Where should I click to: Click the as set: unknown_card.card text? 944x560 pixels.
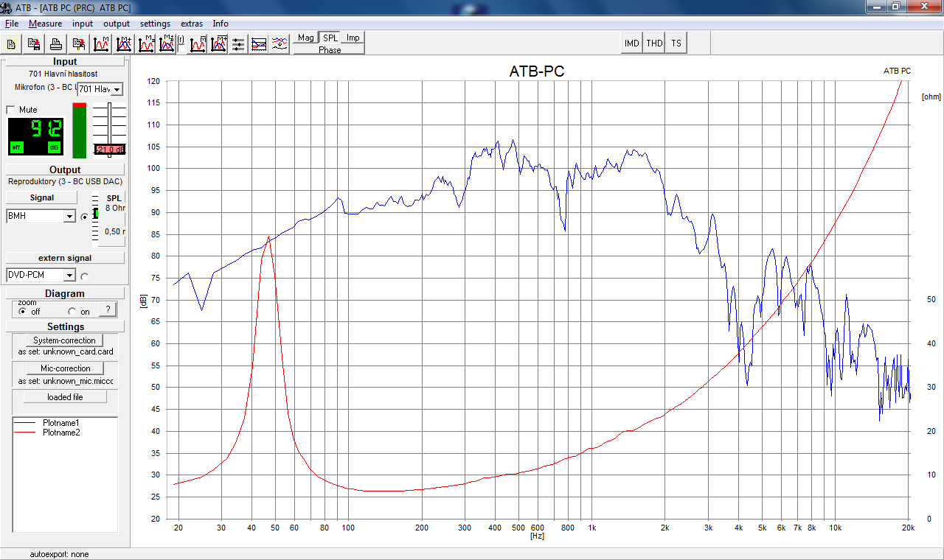coord(66,352)
